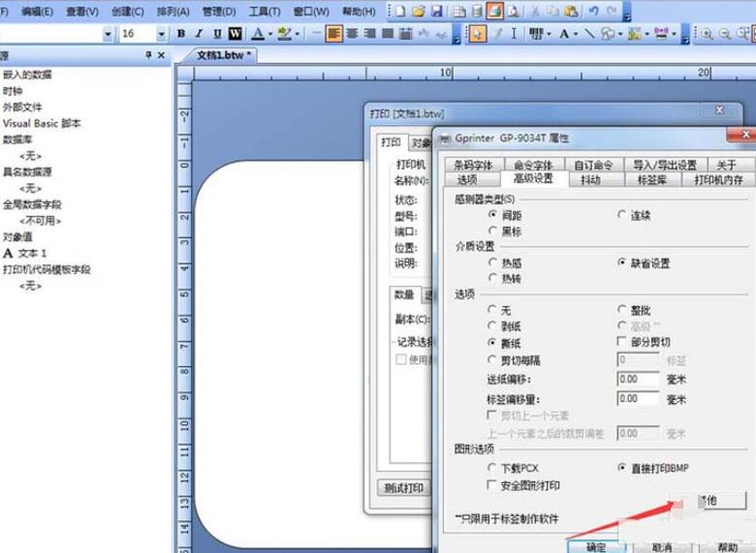Enable the 部分剪切 checkbox
The height and width of the screenshot is (553, 756).
pos(622,342)
